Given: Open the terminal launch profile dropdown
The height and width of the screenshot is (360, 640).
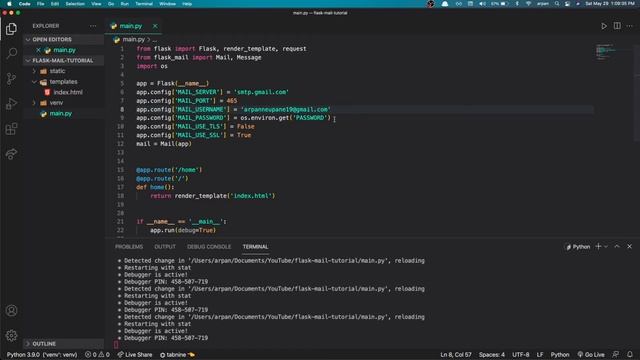Looking at the screenshot, I should point(606,247).
